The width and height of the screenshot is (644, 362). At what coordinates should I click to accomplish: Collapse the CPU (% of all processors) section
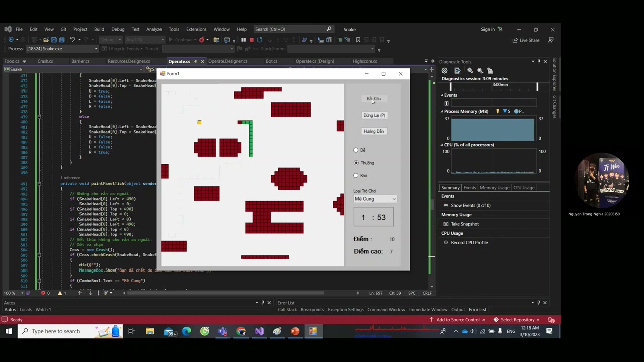click(442, 145)
